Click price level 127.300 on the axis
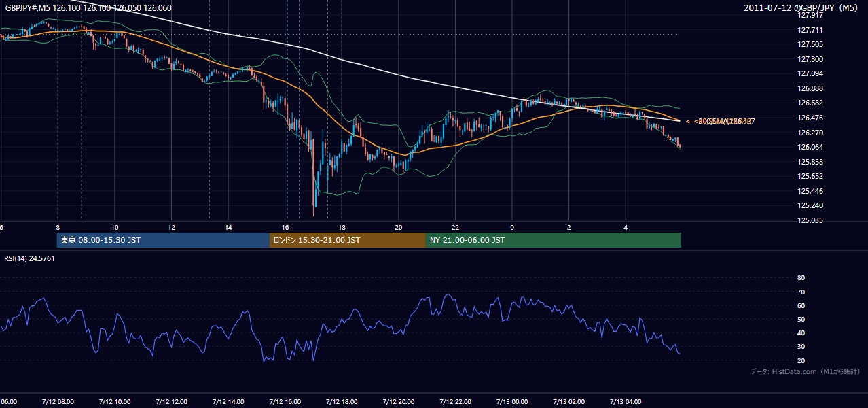Viewport: 868px width, 408px height. pos(810,59)
